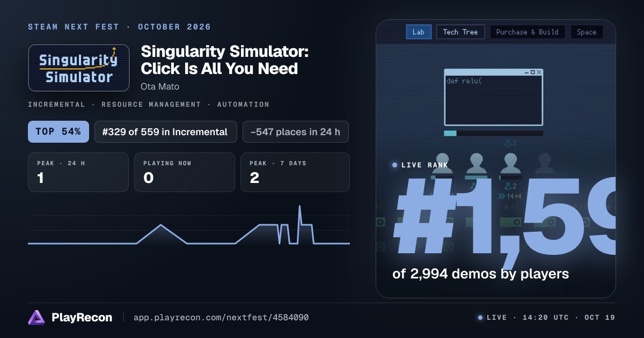Viewport: 644px width, 338px height.
Task: Click the #329 of 559 in Incremental pill
Action: (165, 131)
